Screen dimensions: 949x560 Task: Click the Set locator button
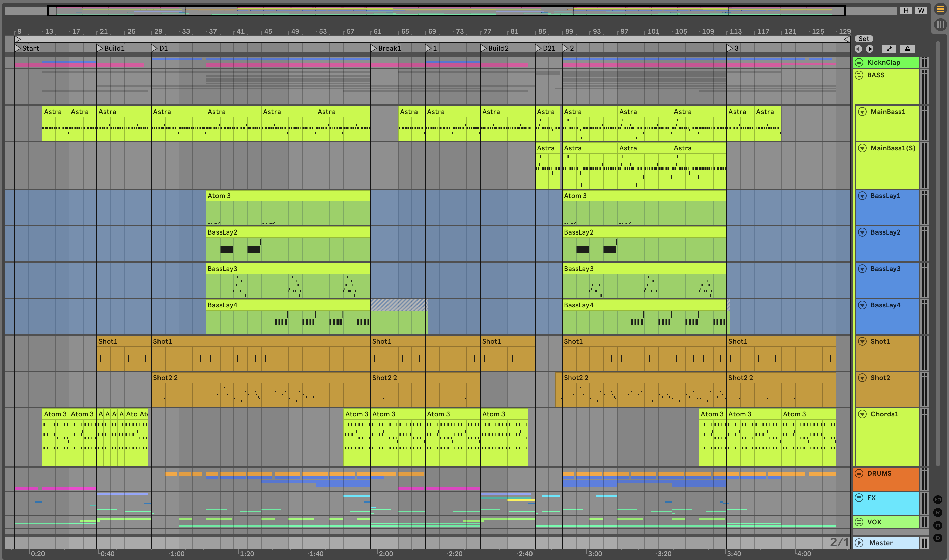pos(864,39)
